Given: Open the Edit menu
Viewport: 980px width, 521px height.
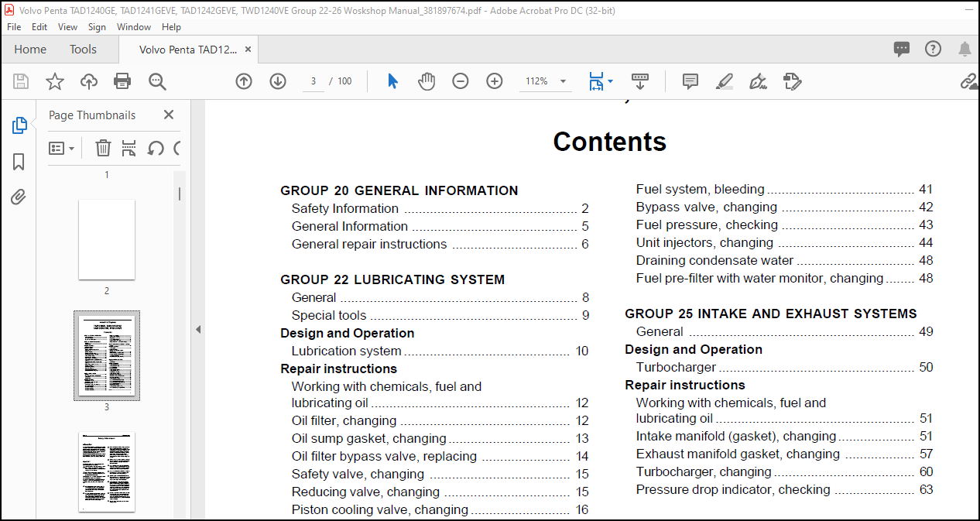Looking at the screenshot, I should [x=39, y=26].
